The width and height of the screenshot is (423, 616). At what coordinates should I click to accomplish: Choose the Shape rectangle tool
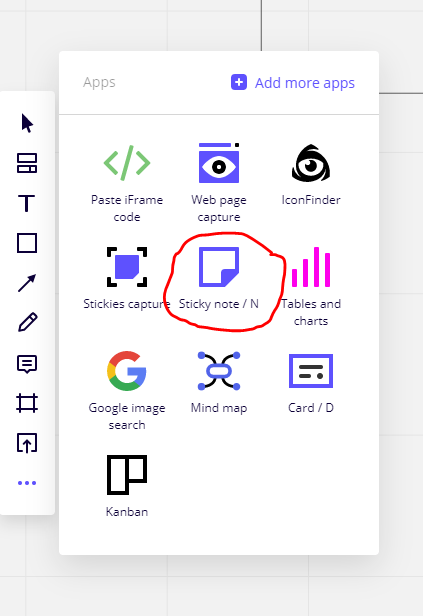tap(27, 243)
